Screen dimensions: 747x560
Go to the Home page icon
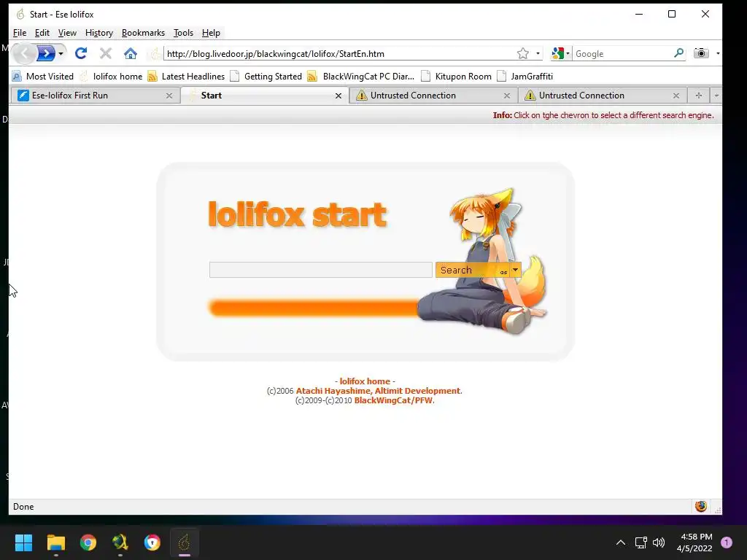(131, 53)
